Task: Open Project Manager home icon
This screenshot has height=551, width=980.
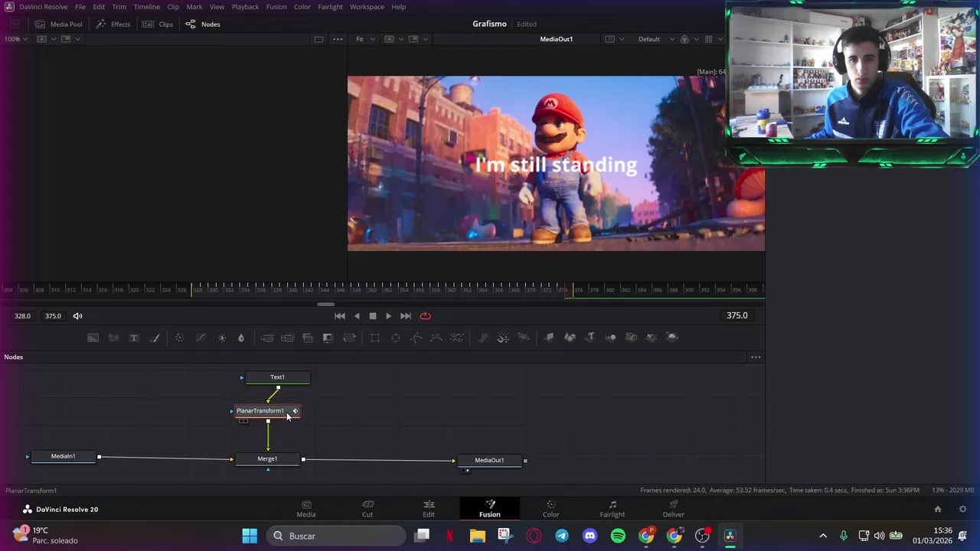Action: [x=938, y=509]
